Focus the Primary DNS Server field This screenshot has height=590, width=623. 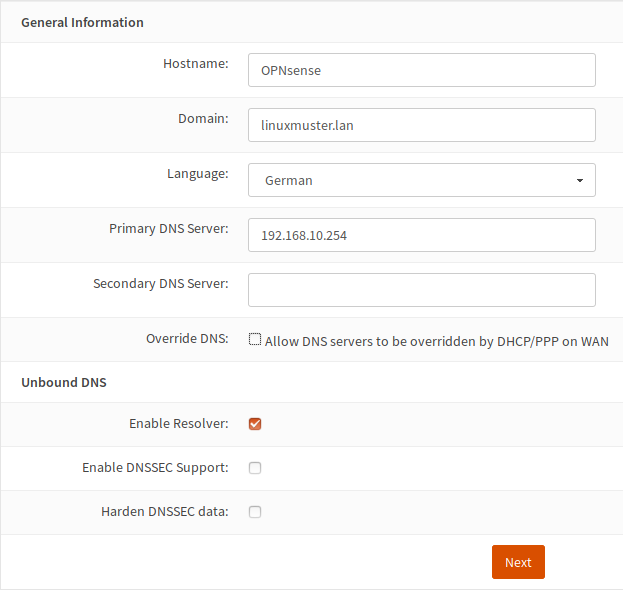(x=422, y=235)
